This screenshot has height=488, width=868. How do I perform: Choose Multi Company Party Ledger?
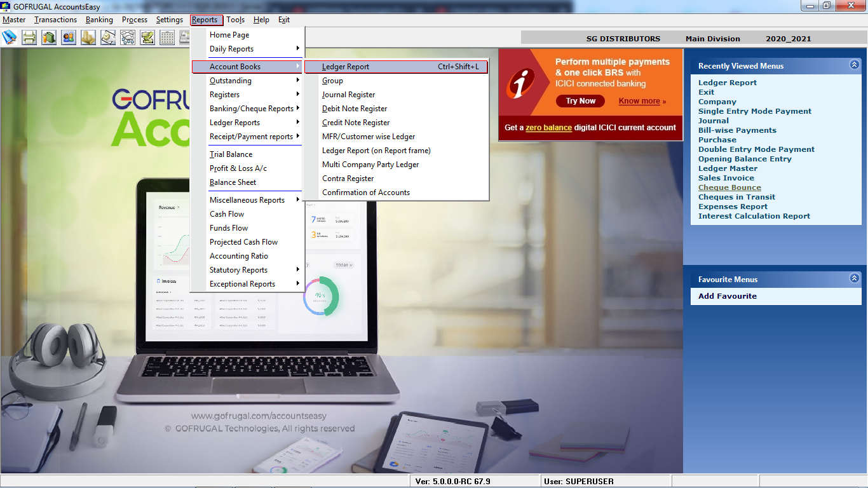397,165
